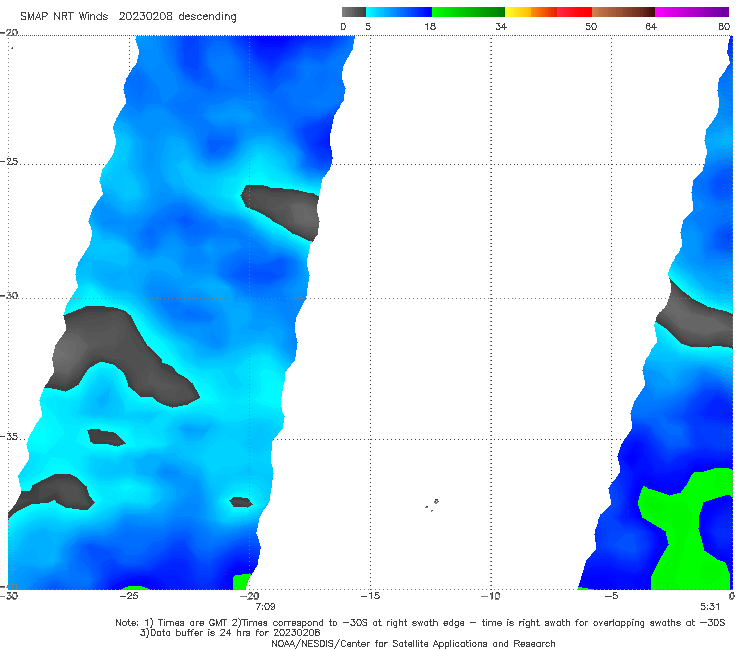This screenshot has width=740, height=650.
Task: Click the color bar label "64"
Action: click(x=651, y=27)
